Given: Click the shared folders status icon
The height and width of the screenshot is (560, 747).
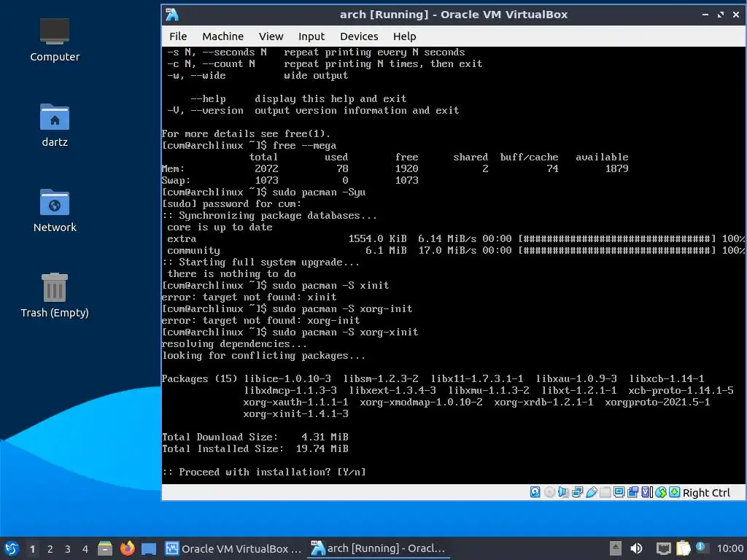Looking at the screenshot, I should click(x=605, y=492).
